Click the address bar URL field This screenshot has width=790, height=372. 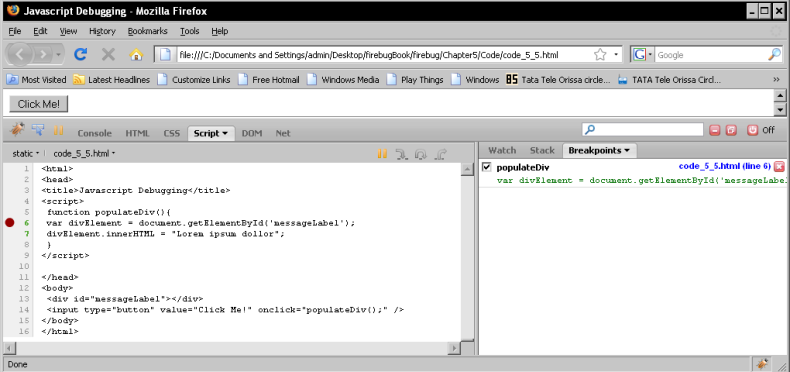point(383,55)
